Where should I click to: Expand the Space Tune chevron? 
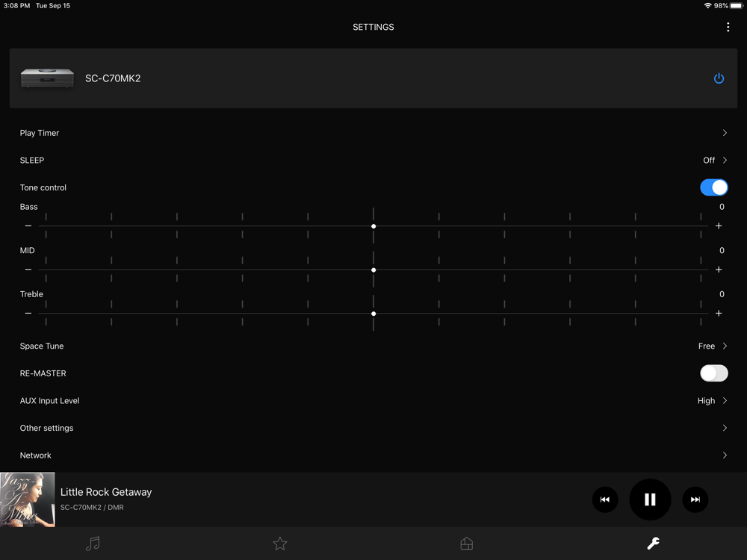click(x=725, y=346)
